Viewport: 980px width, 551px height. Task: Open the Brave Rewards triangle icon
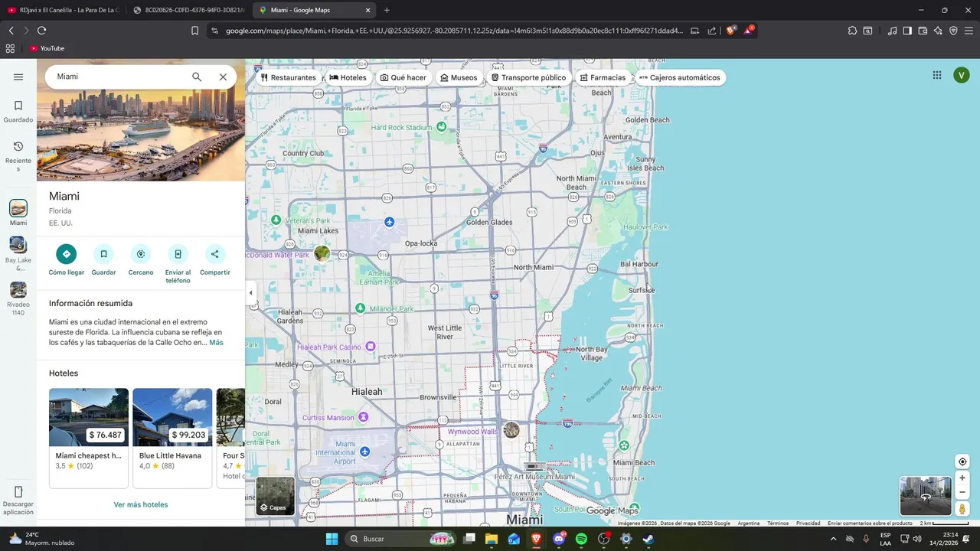click(x=750, y=31)
